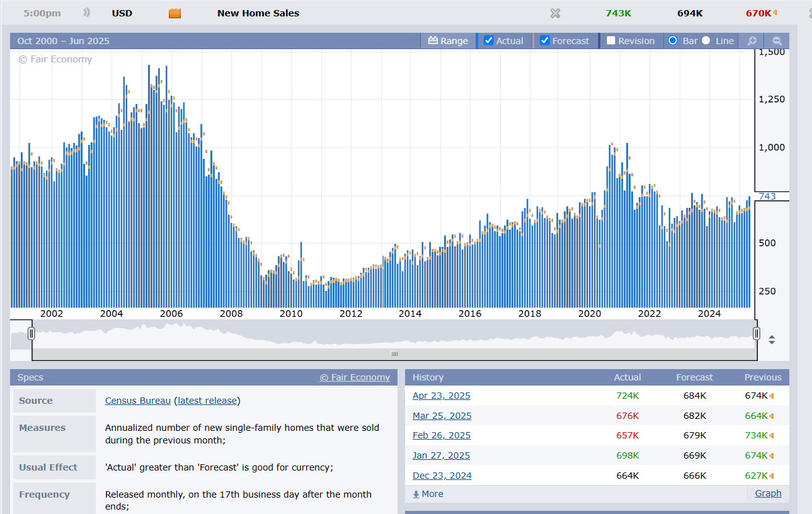
Task: Click the orange impact folder icon
Action: coord(174,13)
